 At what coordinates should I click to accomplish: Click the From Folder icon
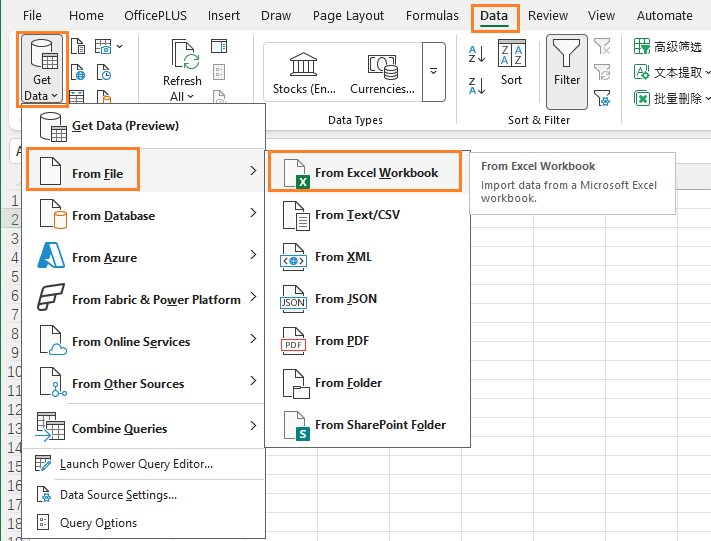(296, 384)
